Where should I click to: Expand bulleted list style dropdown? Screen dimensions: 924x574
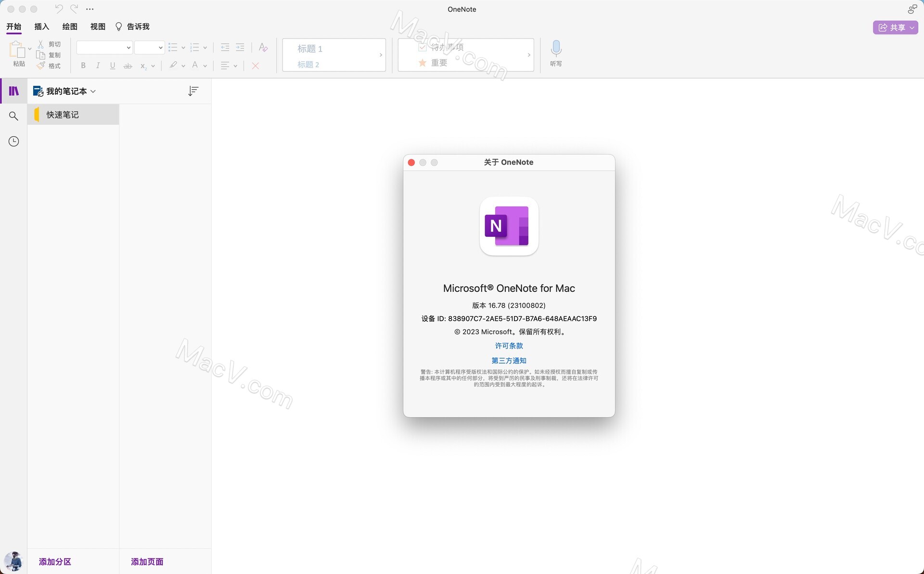(183, 48)
